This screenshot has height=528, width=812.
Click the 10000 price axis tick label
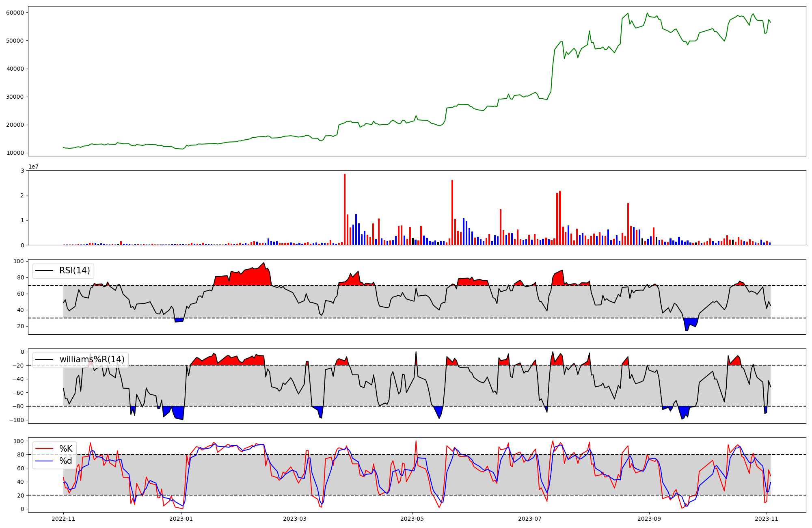pos(15,153)
